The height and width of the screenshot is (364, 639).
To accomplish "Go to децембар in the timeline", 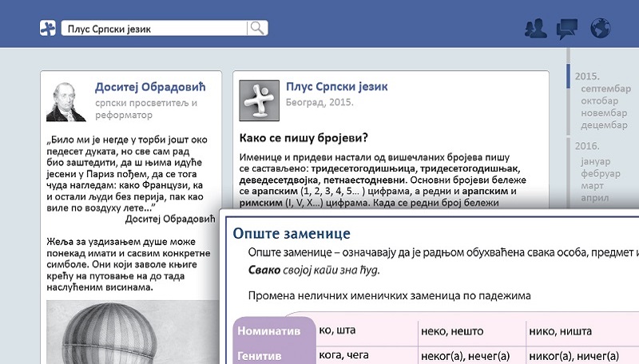I will click(x=604, y=125).
